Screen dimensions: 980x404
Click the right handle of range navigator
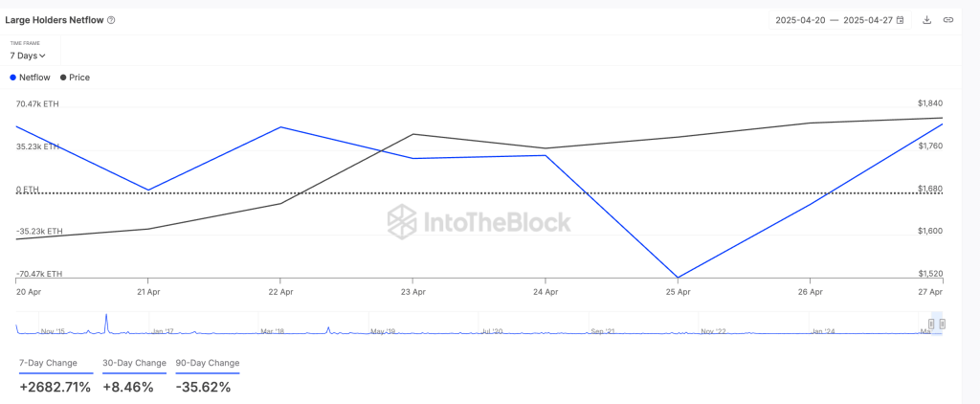(x=943, y=325)
